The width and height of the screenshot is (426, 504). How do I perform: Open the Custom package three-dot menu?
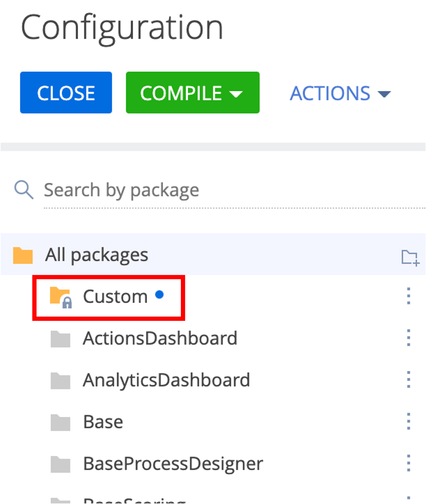click(408, 296)
